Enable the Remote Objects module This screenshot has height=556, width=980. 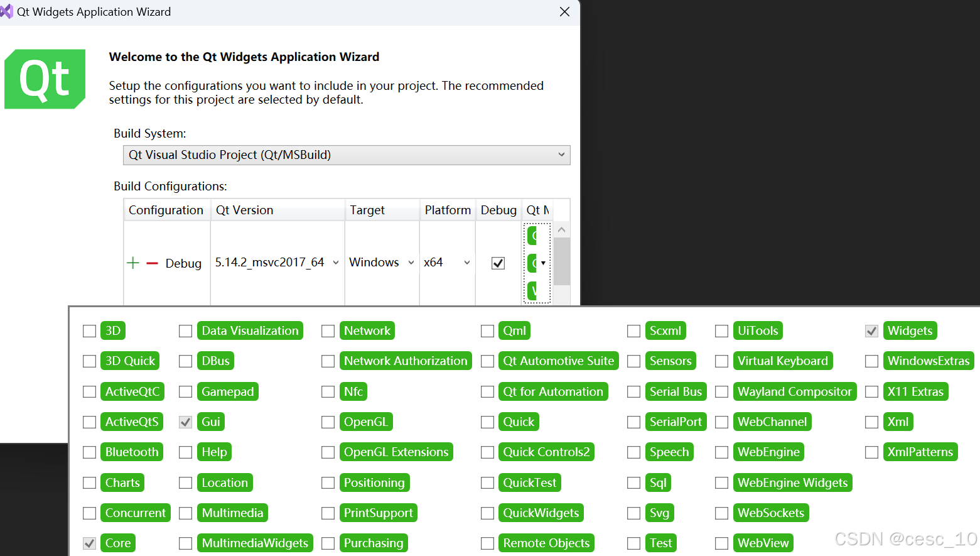click(487, 543)
